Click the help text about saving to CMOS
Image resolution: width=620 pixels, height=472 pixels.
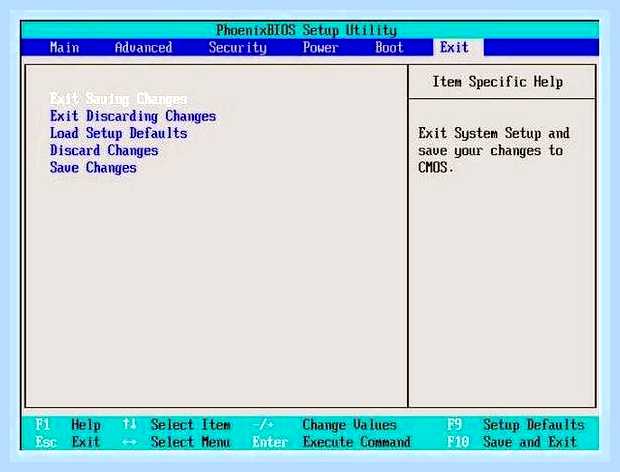[494, 150]
